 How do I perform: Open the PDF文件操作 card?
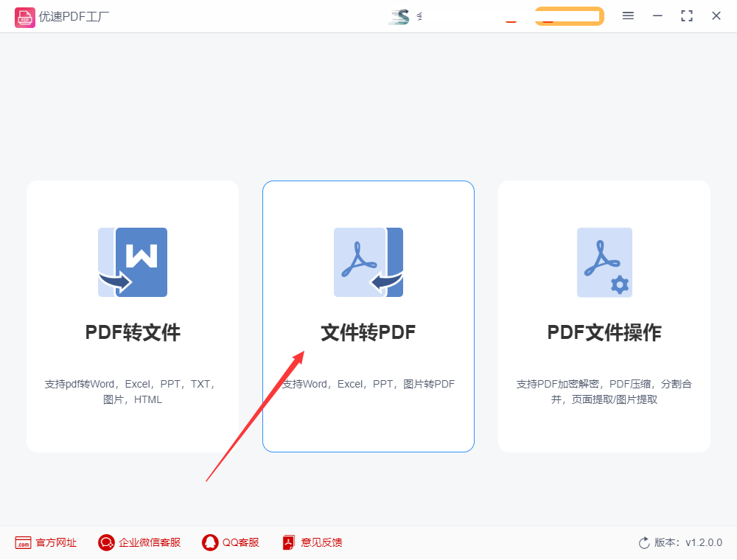[604, 316]
